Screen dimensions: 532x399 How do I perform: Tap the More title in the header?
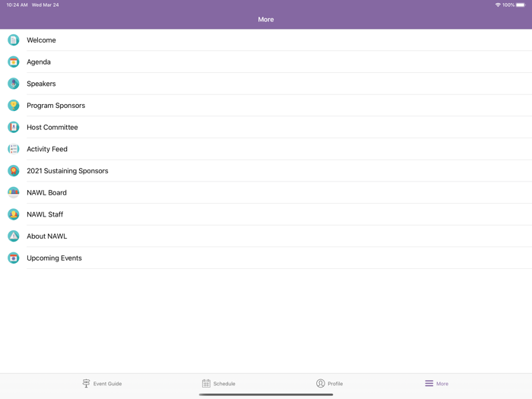coord(266,19)
